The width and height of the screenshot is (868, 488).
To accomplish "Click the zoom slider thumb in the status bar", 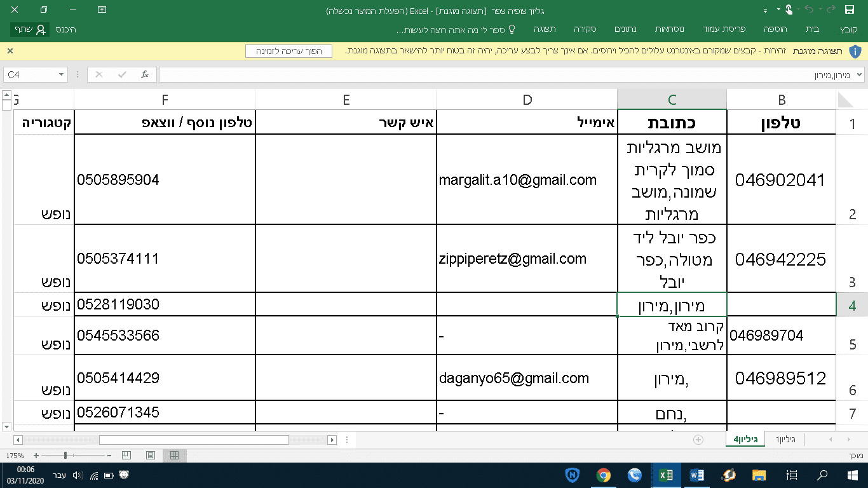I will pyautogui.click(x=65, y=456).
